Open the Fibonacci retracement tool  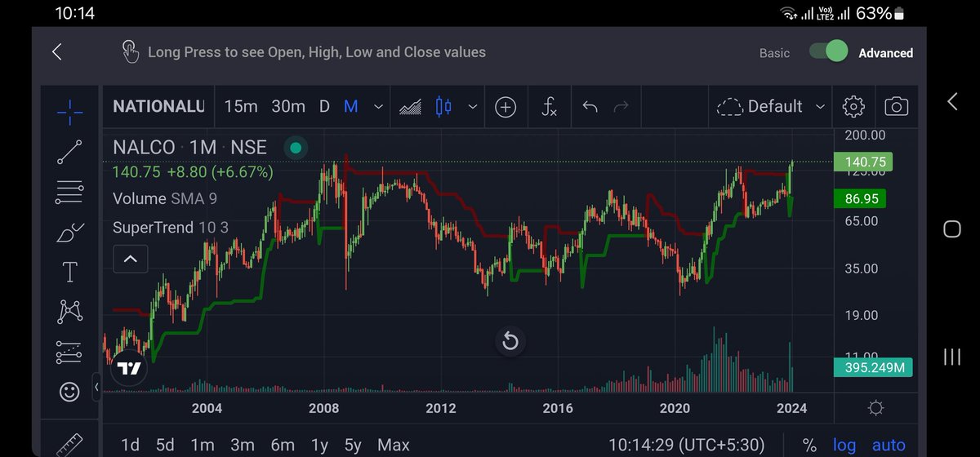click(69, 193)
